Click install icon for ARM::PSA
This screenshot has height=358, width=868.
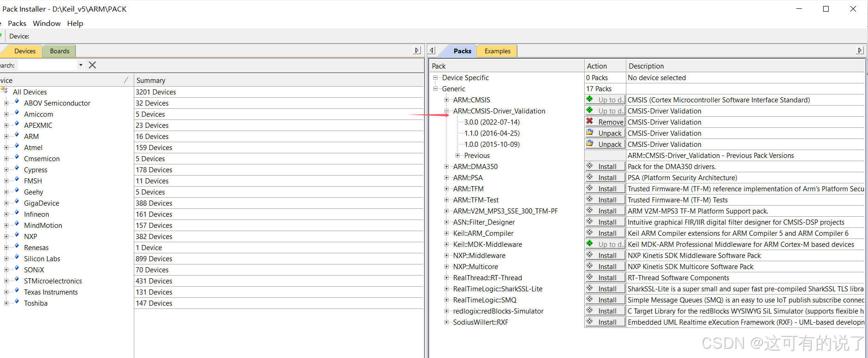(x=590, y=177)
